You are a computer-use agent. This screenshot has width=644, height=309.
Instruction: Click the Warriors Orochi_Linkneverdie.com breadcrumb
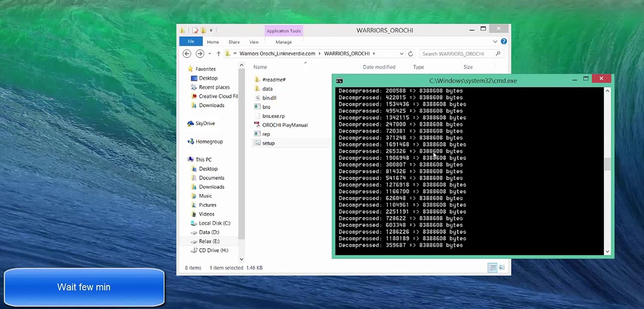pyautogui.click(x=277, y=54)
